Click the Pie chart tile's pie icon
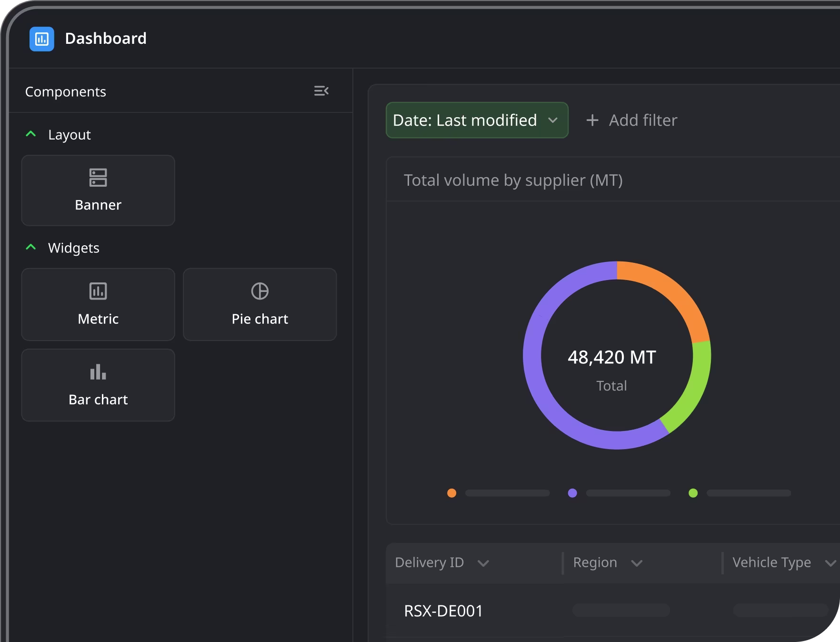840x642 pixels. point(260,291)
